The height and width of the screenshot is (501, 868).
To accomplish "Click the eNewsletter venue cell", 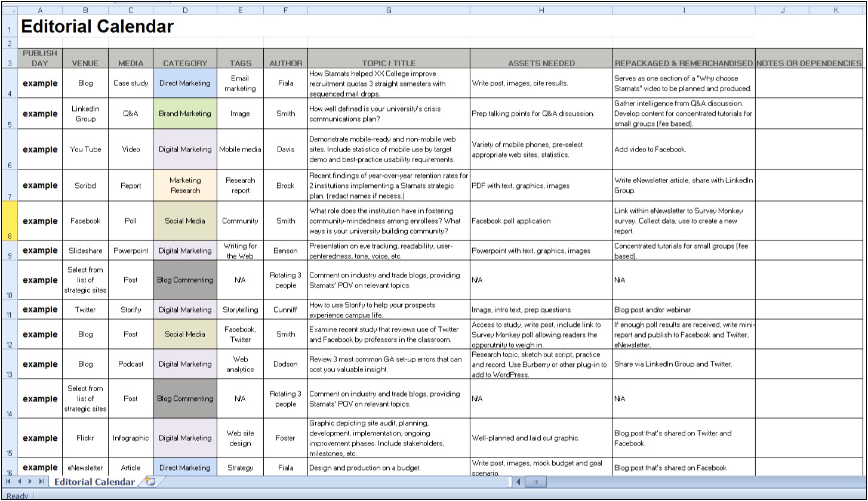I will (x=85, y=468).
